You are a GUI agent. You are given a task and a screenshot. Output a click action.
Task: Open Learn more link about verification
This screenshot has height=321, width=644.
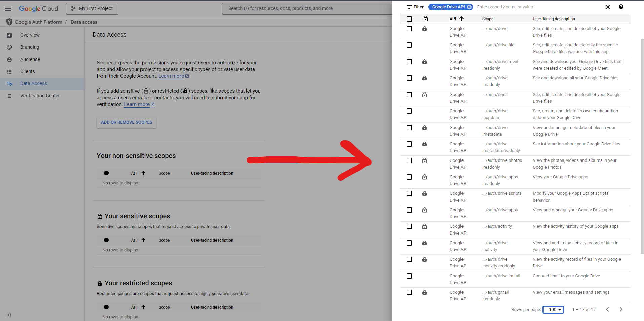click(139, 105)
